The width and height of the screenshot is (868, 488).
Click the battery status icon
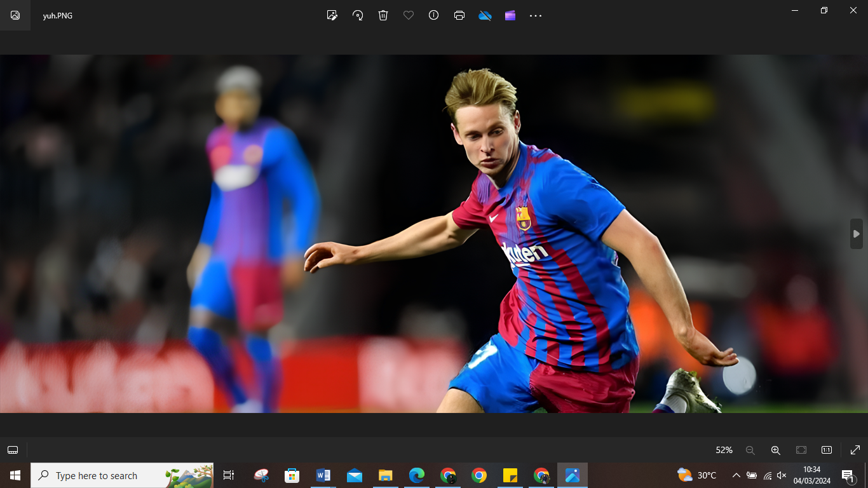pyautogui.click(x=752, y=475)
